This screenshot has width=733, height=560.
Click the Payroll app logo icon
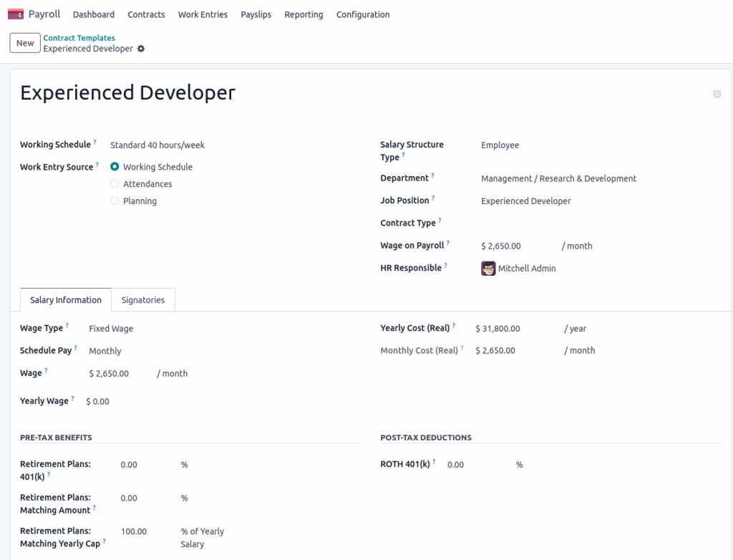(x=16, y=14)
